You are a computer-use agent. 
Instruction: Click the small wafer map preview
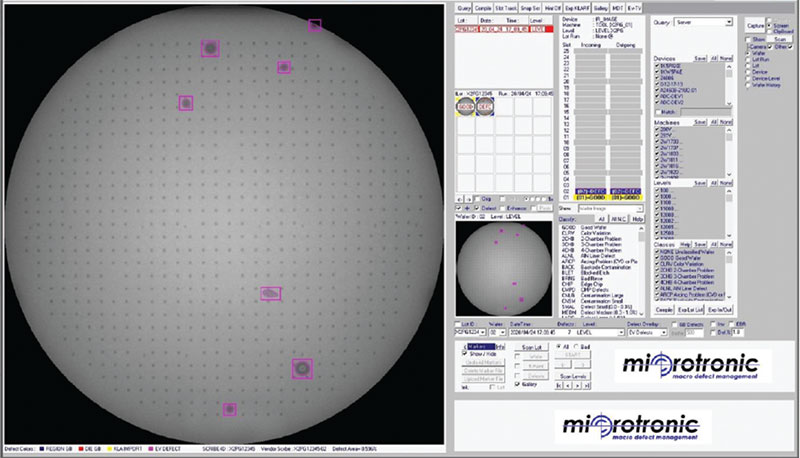click(x=504, y=268)
